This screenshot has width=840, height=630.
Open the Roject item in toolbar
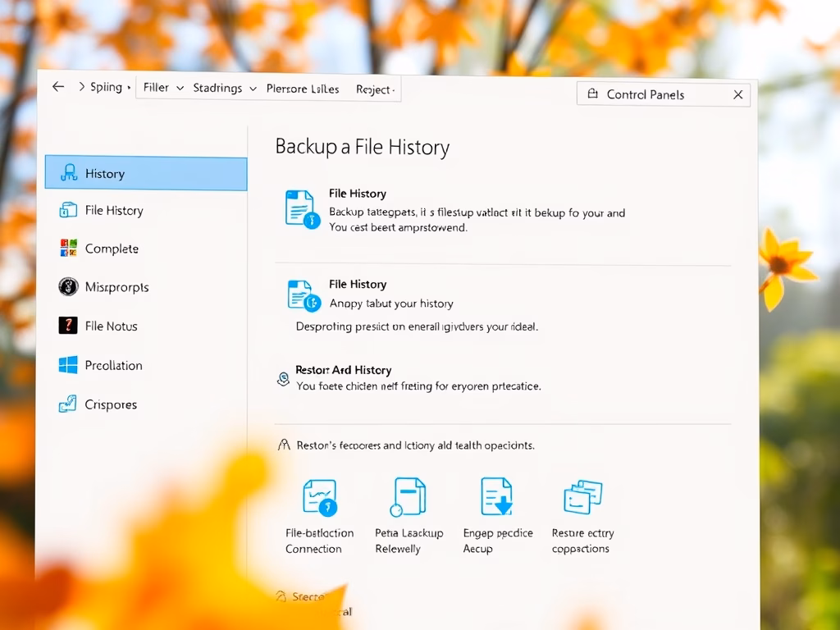pos(374,89)
